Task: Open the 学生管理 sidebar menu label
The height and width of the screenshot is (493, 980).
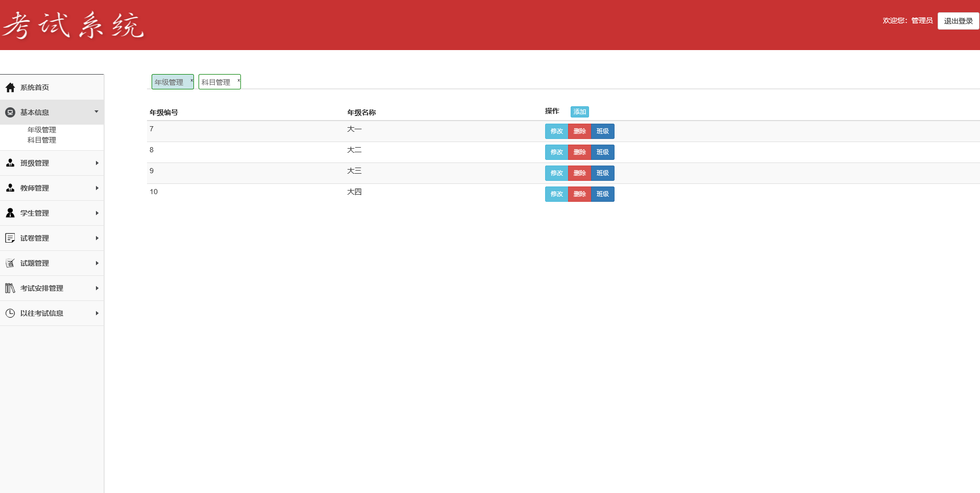Action: coord(35,213)
